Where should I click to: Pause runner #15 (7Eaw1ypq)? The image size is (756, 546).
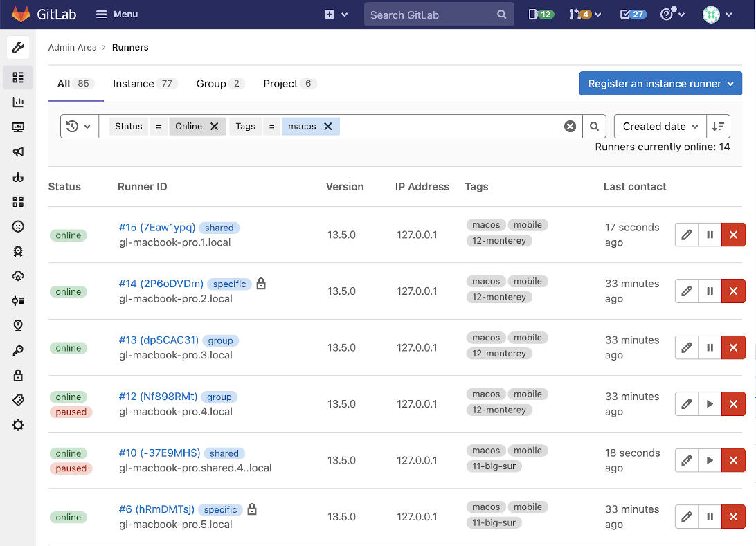[x=710, y=235]
